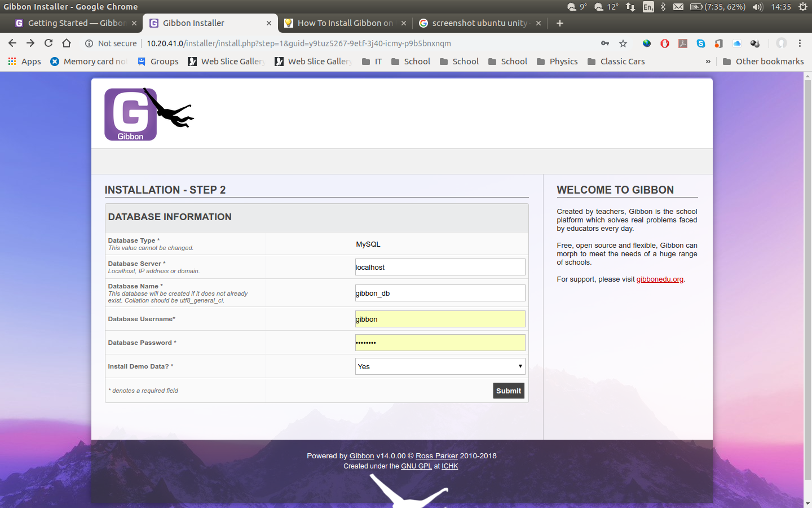Click the Adobe Acrobat PDF extension icon
Screen dimensions: 812x508
(683, 43)
